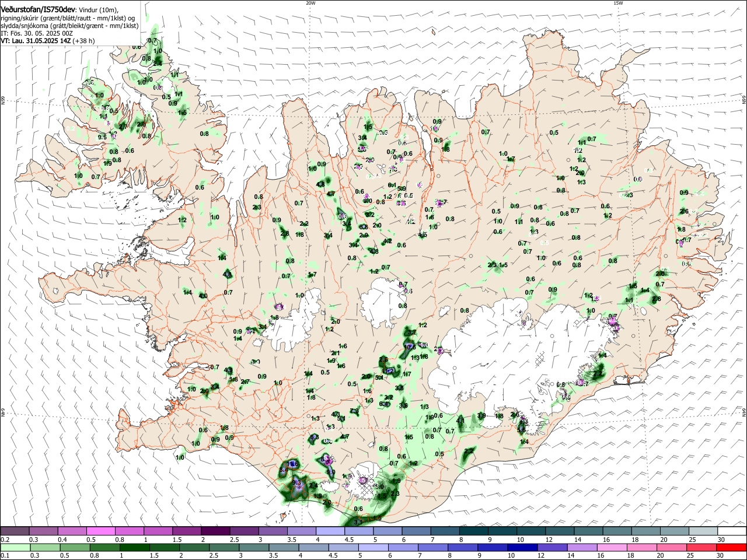Click the '18' label under the top scale

634,540
